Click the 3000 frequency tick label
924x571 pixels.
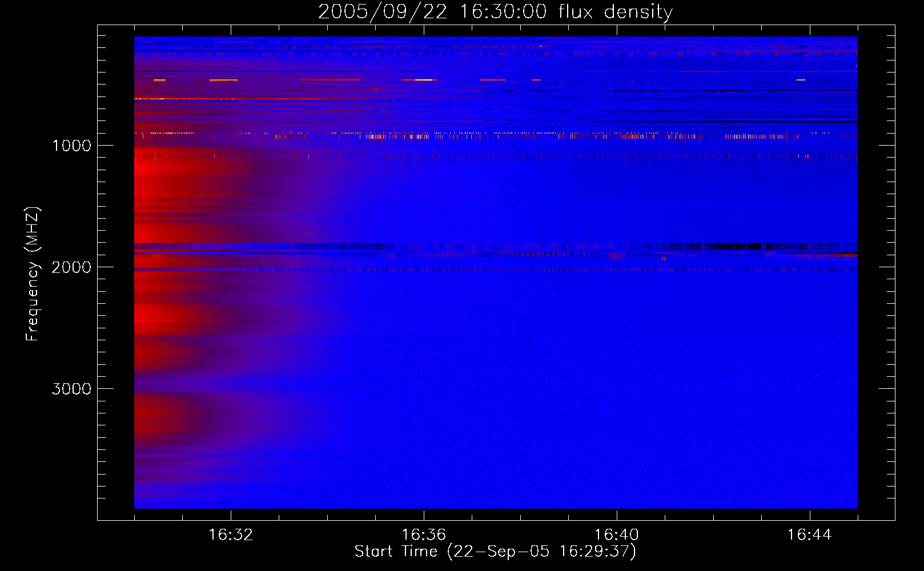point(71,389)
